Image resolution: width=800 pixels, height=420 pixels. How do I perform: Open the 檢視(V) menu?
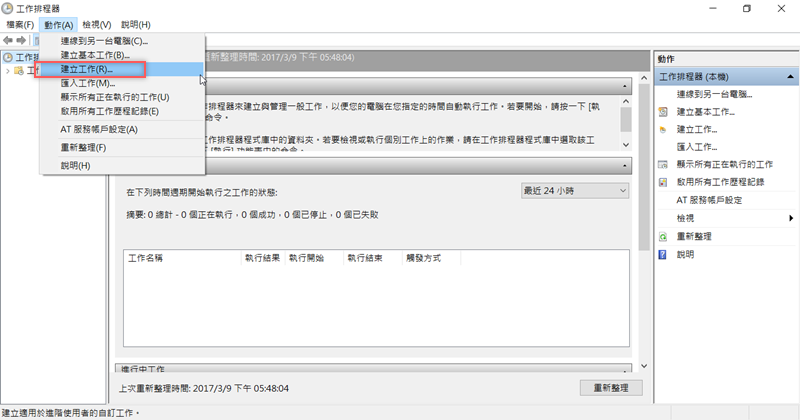pyautogui.click(x=97, y=24)
